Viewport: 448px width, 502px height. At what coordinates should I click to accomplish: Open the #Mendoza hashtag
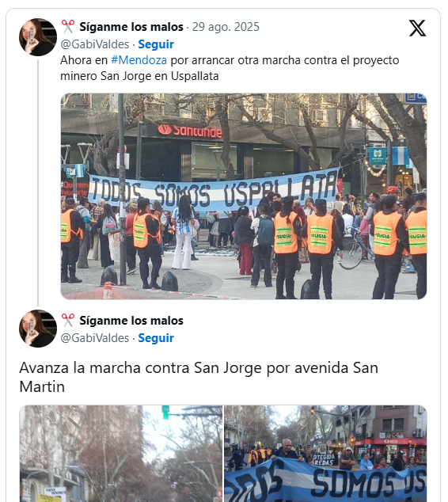139,60
